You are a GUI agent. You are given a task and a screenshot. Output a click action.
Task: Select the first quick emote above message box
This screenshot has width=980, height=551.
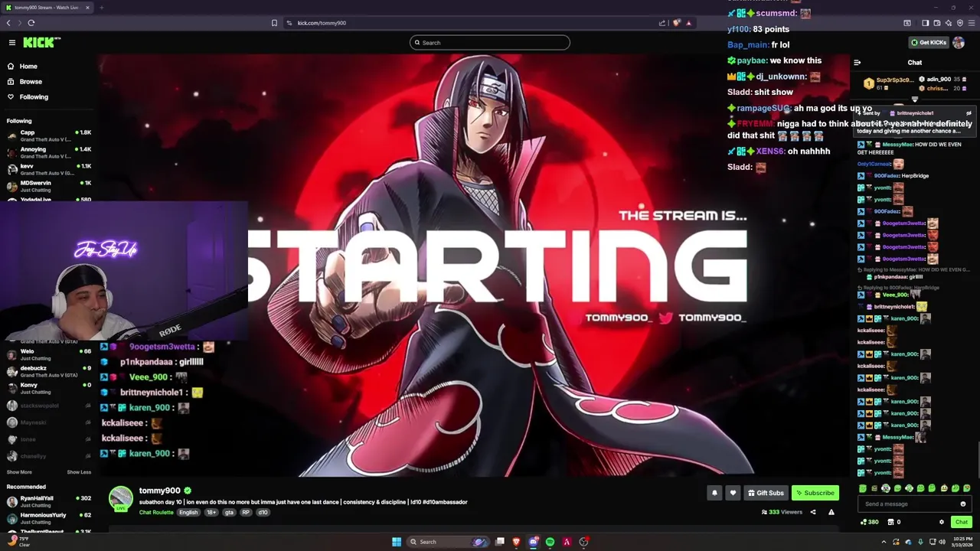863,488
